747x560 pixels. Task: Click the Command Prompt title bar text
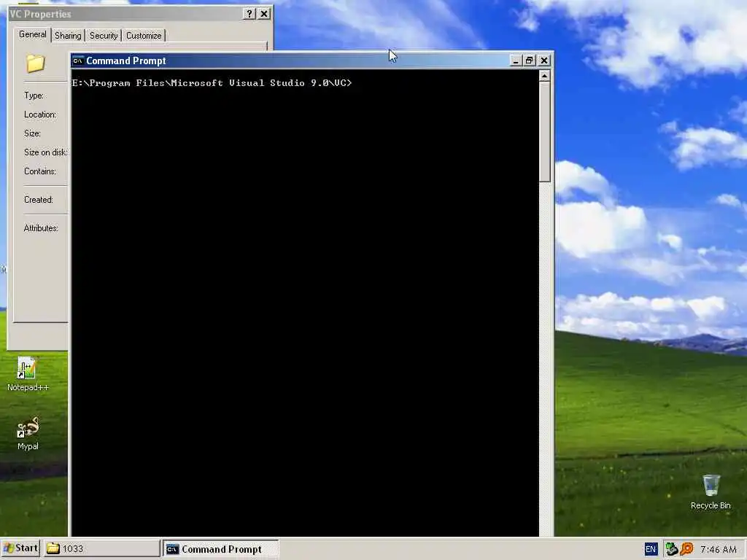(x=125, y=61)
